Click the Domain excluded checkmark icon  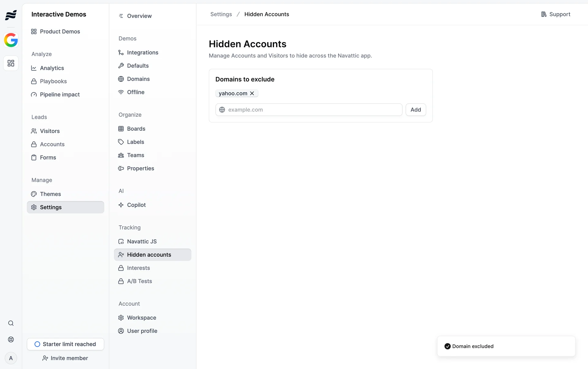[447, 346]
